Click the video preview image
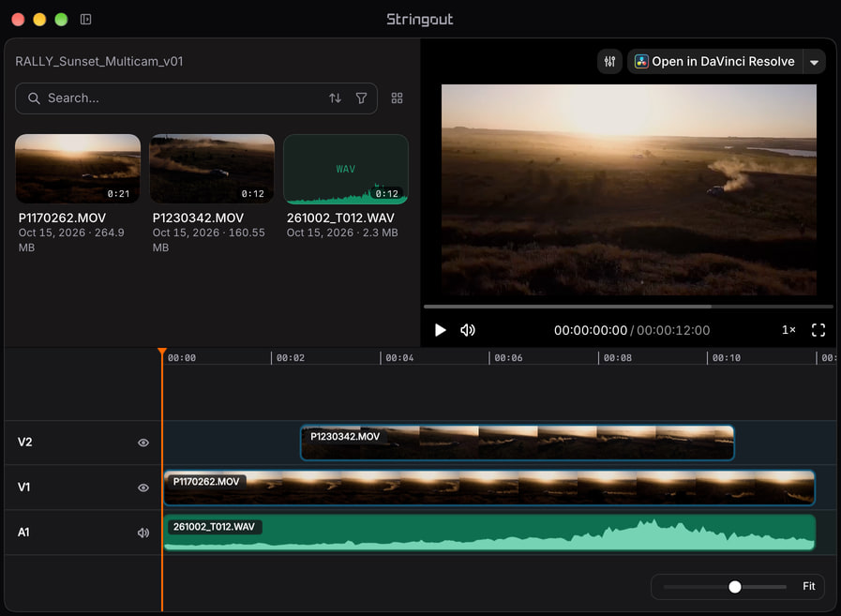This screenshot has height=616, width=841. coord(628,190)
